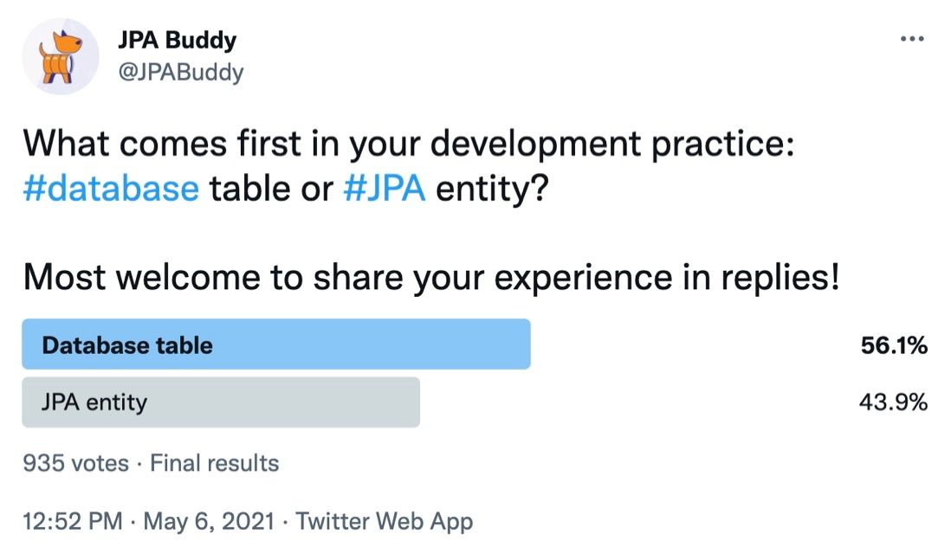Click the word 'entity?' in tweet text

coord(492,190)
